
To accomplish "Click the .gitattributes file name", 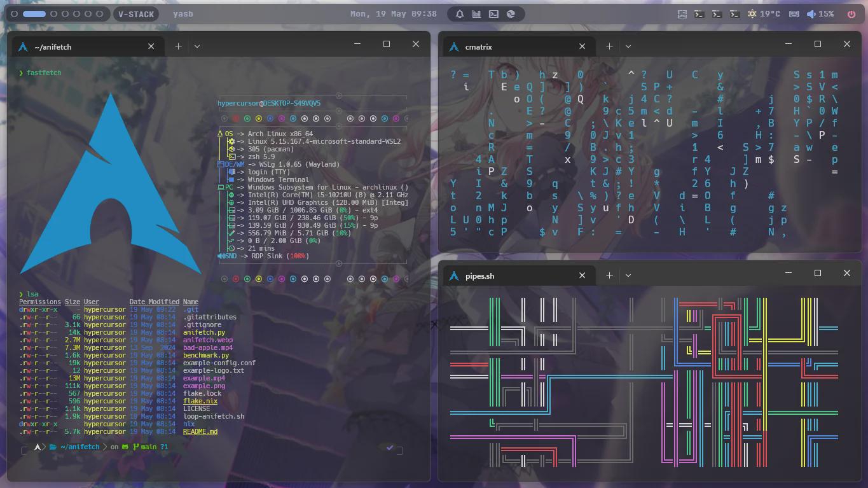I will 210,317.
